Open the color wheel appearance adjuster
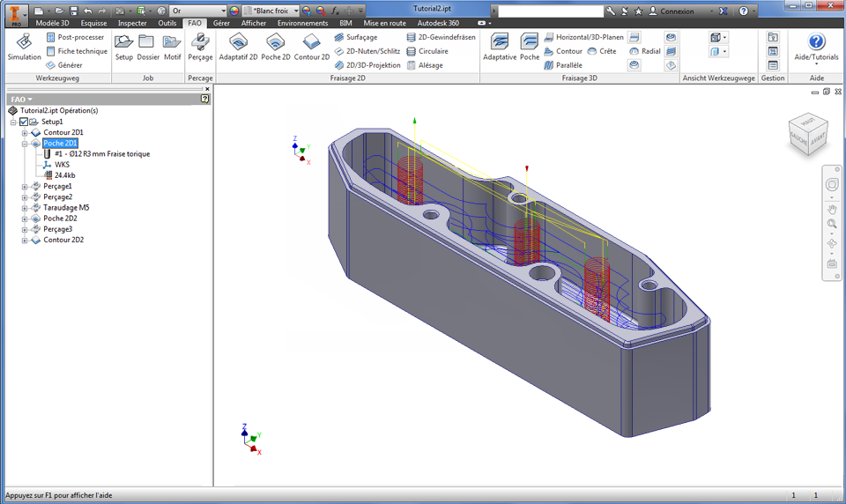Image resolution: width=846 pixels, height=504 pixels. coord(234,11)
